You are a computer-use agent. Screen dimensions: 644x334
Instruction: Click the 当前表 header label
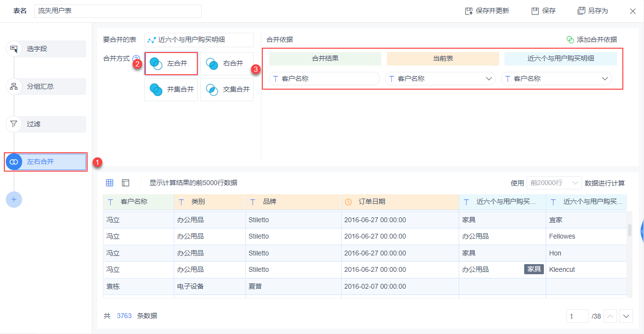coord(443,58)
